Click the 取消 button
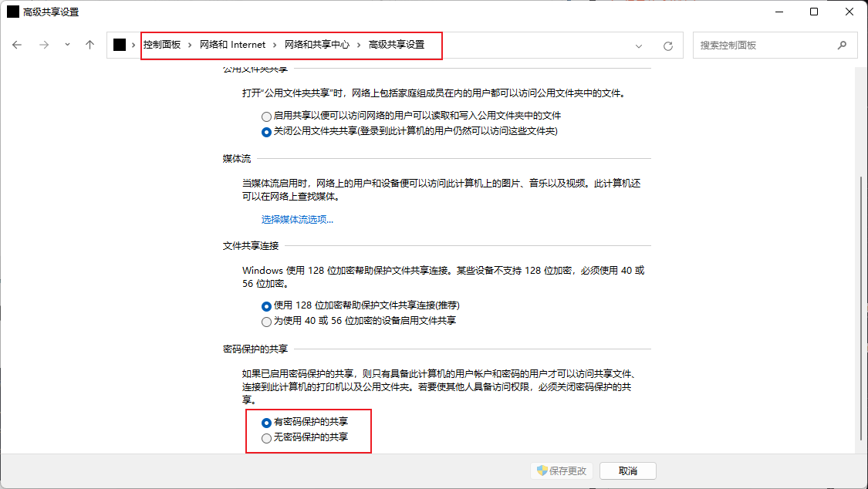The height and width of the screenshot is (489, 868). pyautogui.click(x=628, y=470)
